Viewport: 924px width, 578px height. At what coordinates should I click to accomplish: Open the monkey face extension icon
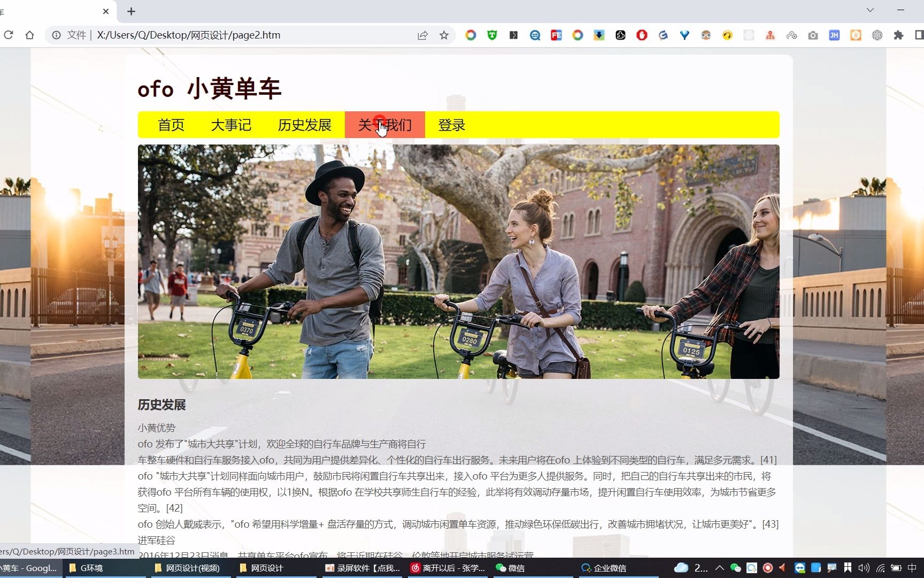point(706,35)
